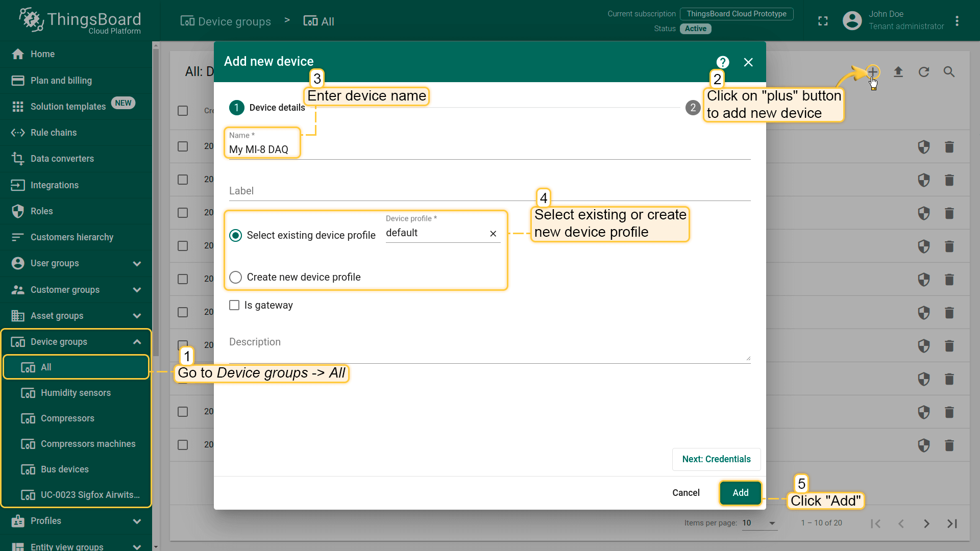Click the help question mark icon in dialog
This screenshot has height=551, width=980.
point(722,62)
